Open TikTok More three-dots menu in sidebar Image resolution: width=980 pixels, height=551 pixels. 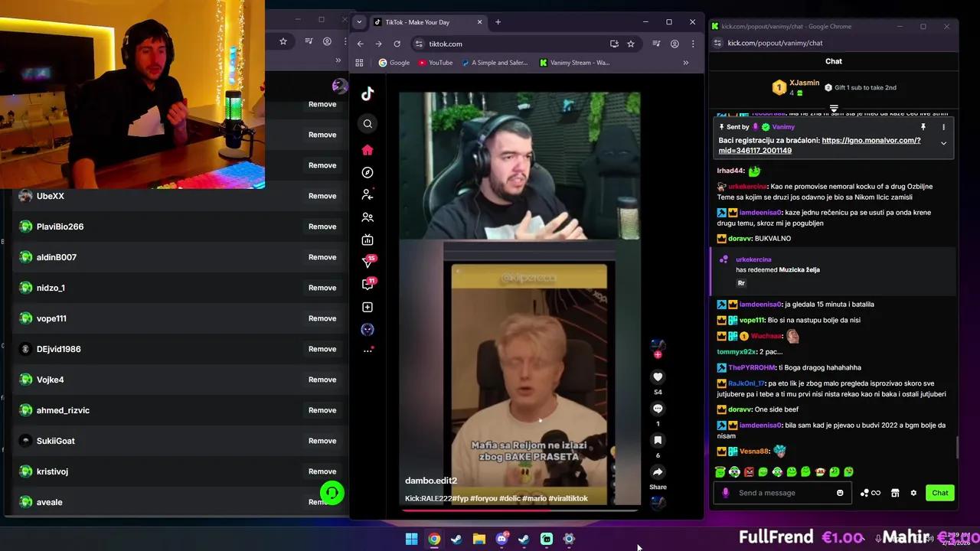[367, 350]
